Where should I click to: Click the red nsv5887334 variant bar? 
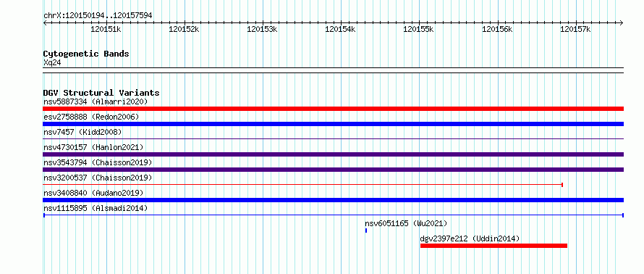pyautogui.click(x=333, y=109)
